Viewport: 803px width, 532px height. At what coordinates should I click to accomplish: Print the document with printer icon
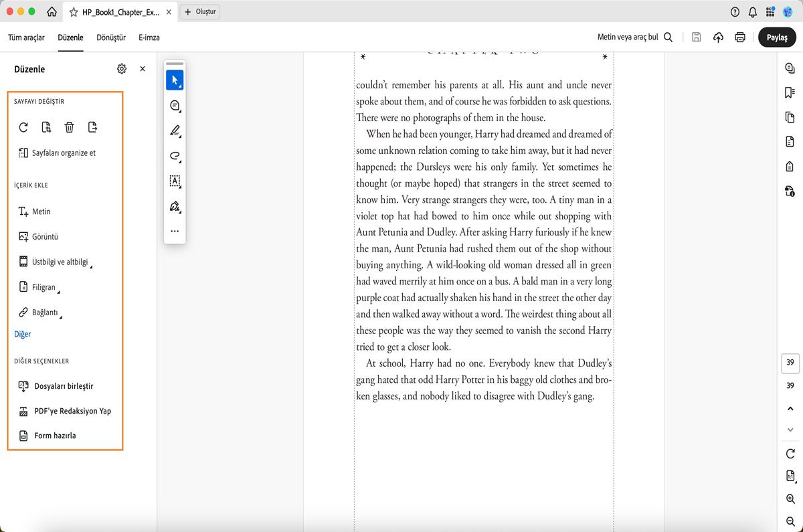click(x=740, y=37)
